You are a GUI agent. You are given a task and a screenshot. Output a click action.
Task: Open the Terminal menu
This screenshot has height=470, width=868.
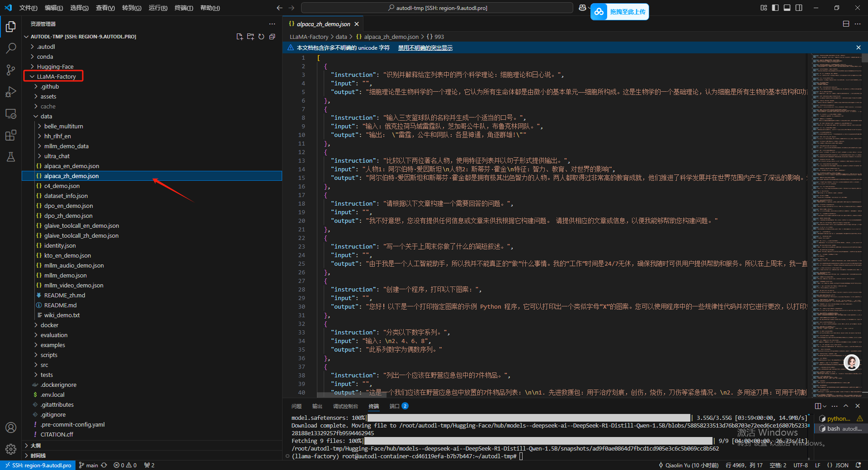184,8
